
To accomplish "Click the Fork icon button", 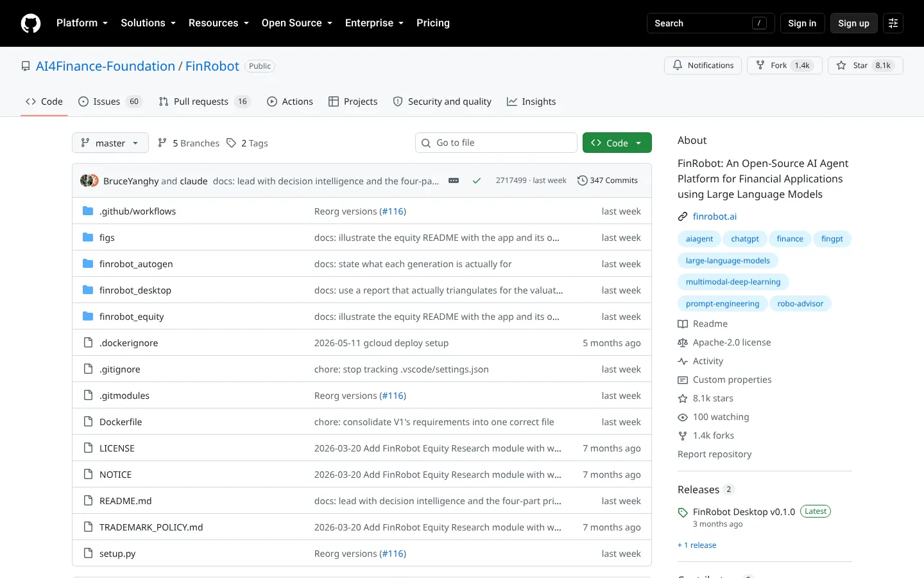I will 760,66.
